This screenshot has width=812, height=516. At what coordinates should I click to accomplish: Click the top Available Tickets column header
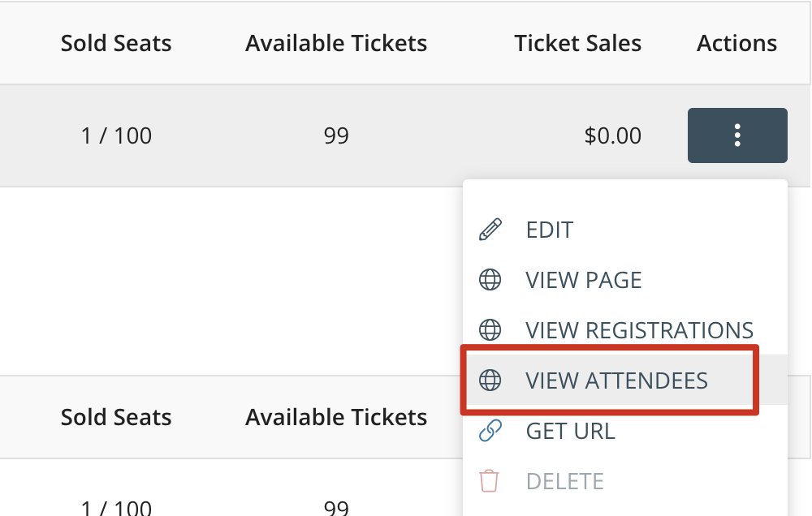click(336, 43)
